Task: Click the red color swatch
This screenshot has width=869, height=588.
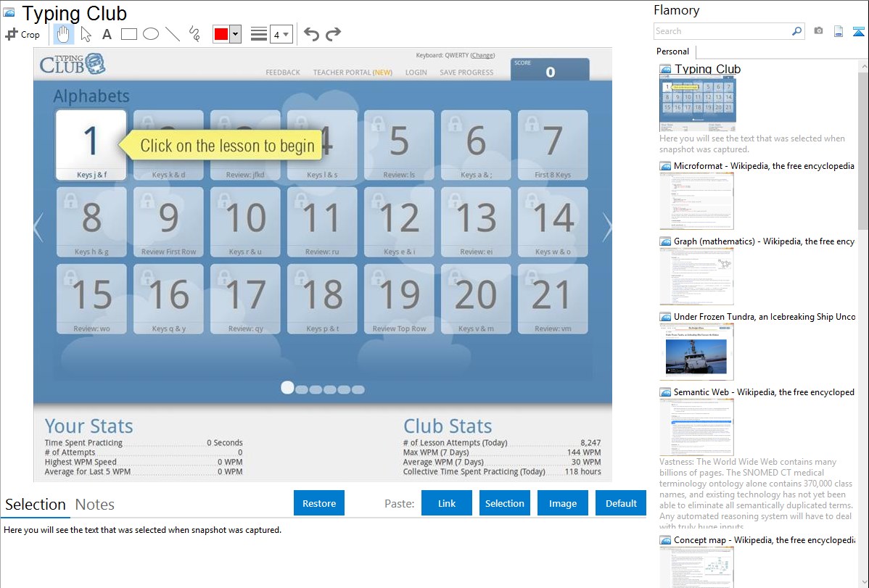Action: [221, 34]
